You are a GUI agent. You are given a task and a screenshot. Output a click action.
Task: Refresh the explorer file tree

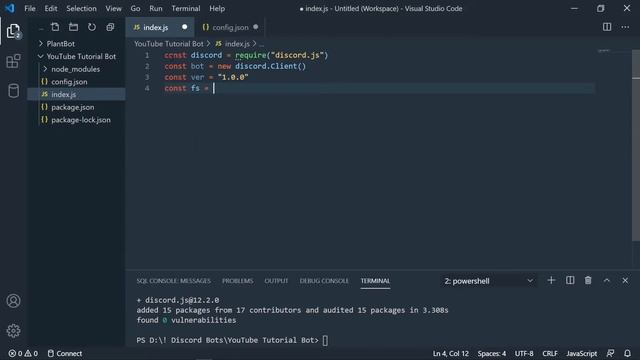(x=92, y=27)
